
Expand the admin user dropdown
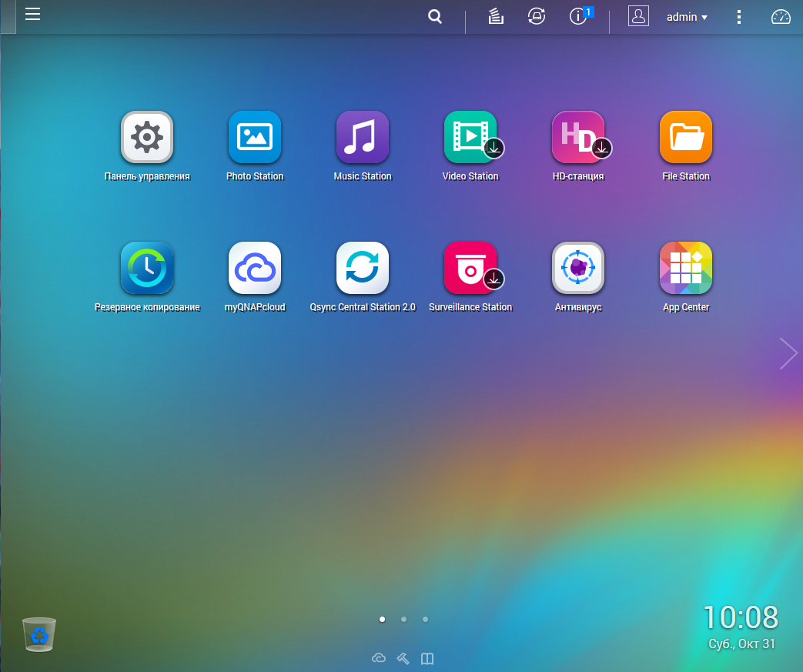click(687, 17)
